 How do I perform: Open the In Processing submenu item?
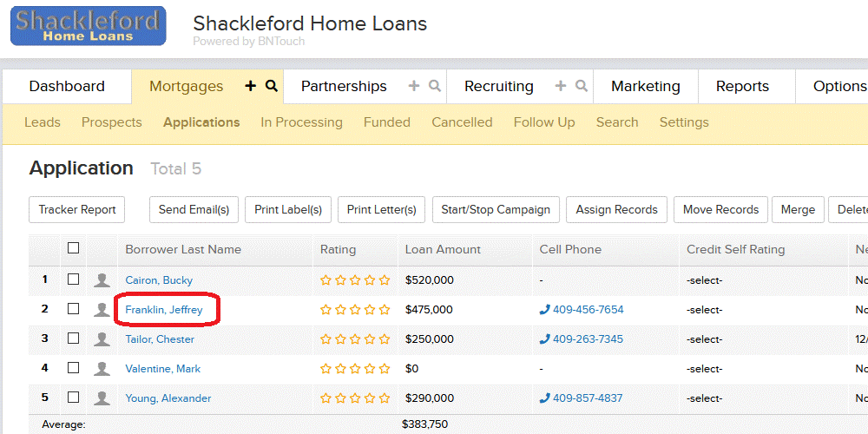[302, 122]
